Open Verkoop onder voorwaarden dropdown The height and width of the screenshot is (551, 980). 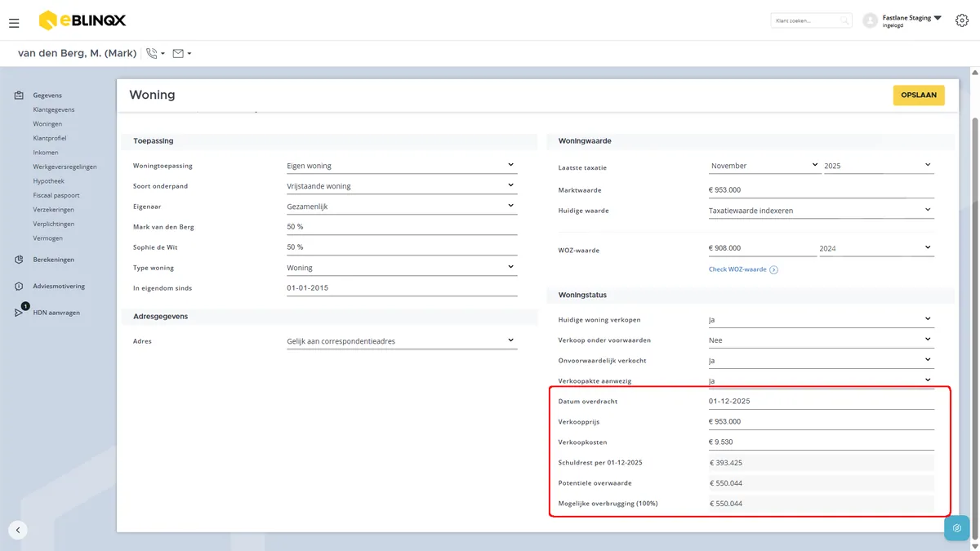822,340
